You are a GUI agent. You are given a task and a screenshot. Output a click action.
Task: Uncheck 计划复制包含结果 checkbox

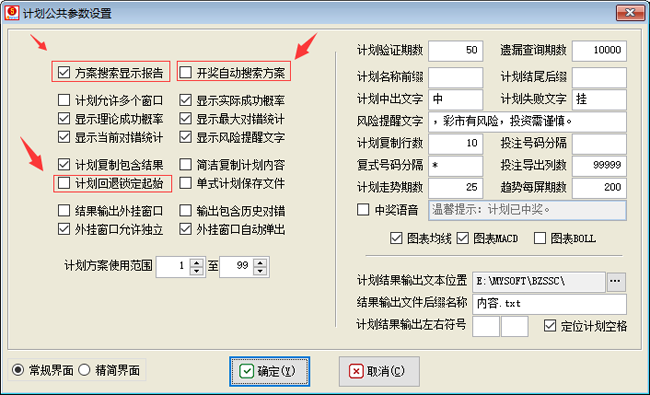coord(64,165)
